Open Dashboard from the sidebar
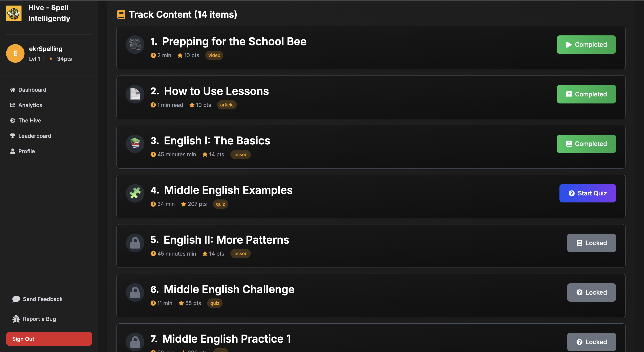This screenshot has height=352, width=644. [32, 90]
